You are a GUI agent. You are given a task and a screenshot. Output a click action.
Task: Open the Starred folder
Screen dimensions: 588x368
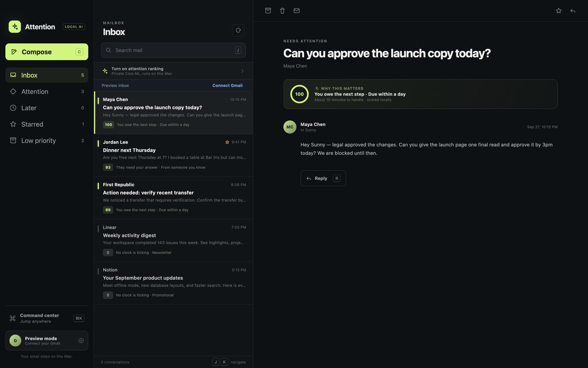point(47,124)
